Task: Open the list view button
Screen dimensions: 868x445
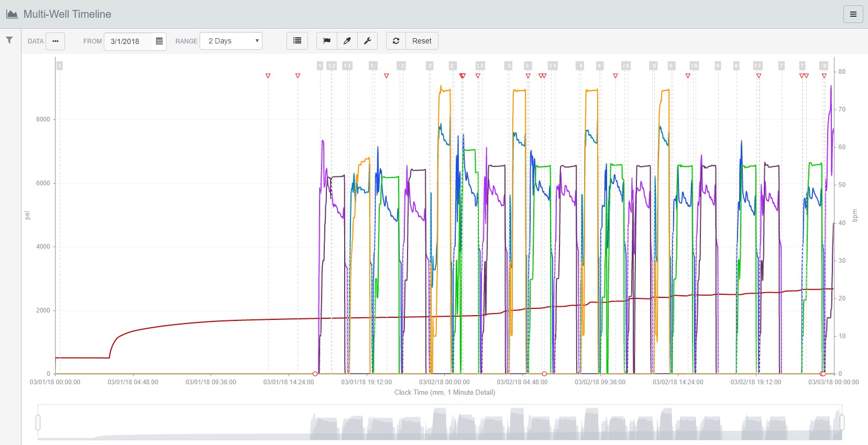Action: coord(297,41)
